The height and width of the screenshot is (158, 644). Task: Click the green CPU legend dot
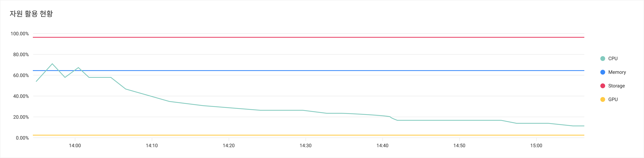click(x=603, y=59)
